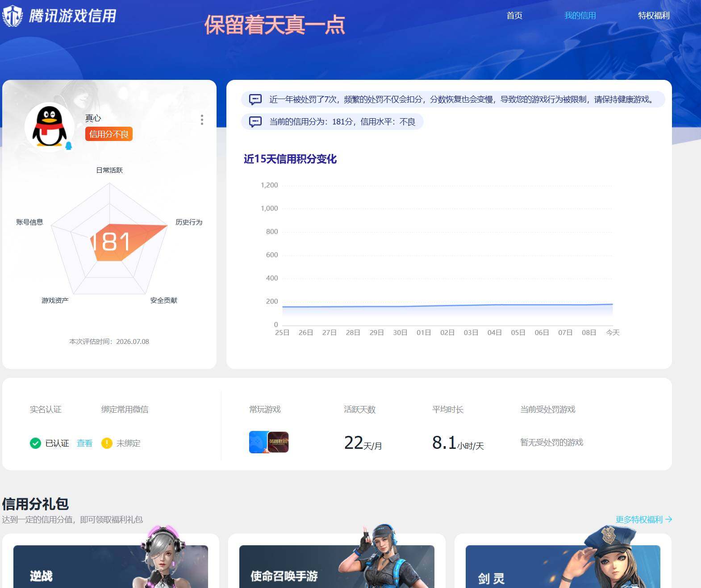Click the 1,200 value on chart axis
This screenshot has width=701, height=588.
coord(269,185)
